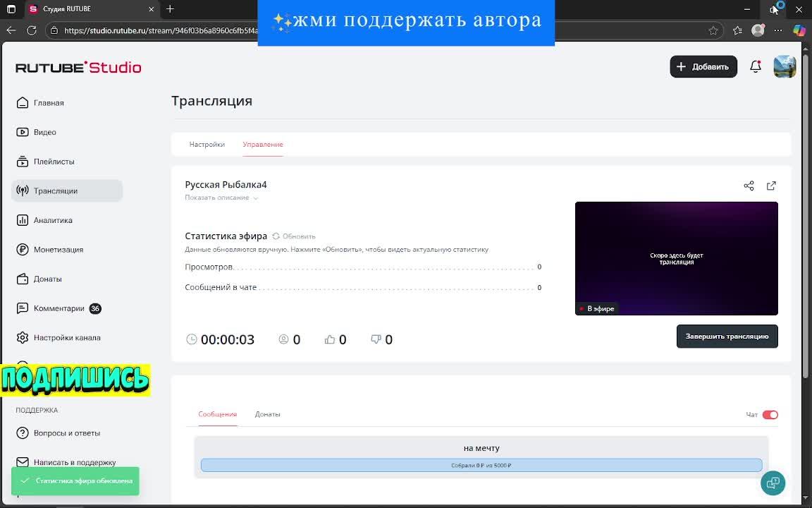Click the Добавить button
The image size is (812, 508).
click(703, 67)
